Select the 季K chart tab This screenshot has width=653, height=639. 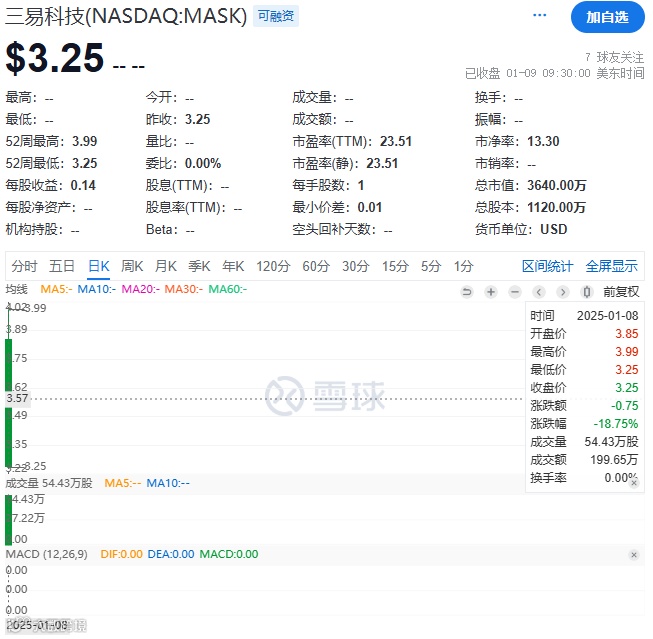click(199, 266)
